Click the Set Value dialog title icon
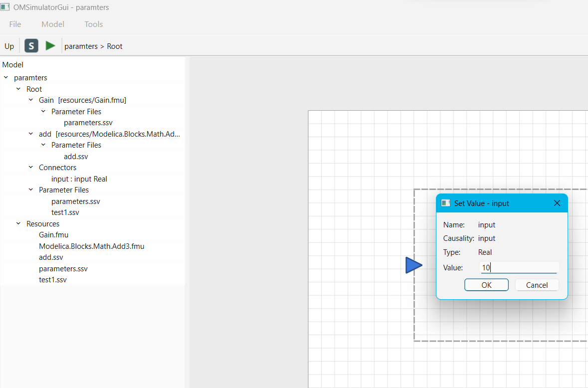This screenshot has height=388, width=588. pos(445,203)
